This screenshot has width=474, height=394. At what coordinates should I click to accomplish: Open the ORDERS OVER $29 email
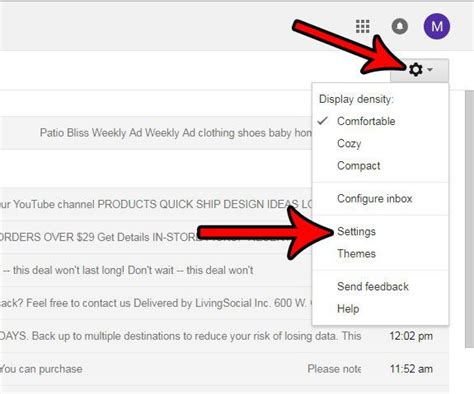coord(156,237)
